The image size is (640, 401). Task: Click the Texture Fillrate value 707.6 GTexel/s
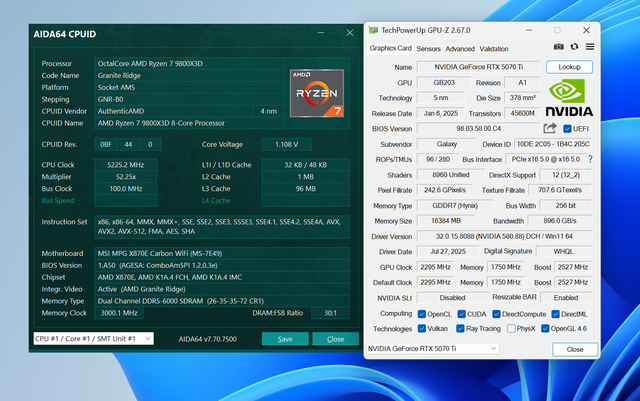560,190
